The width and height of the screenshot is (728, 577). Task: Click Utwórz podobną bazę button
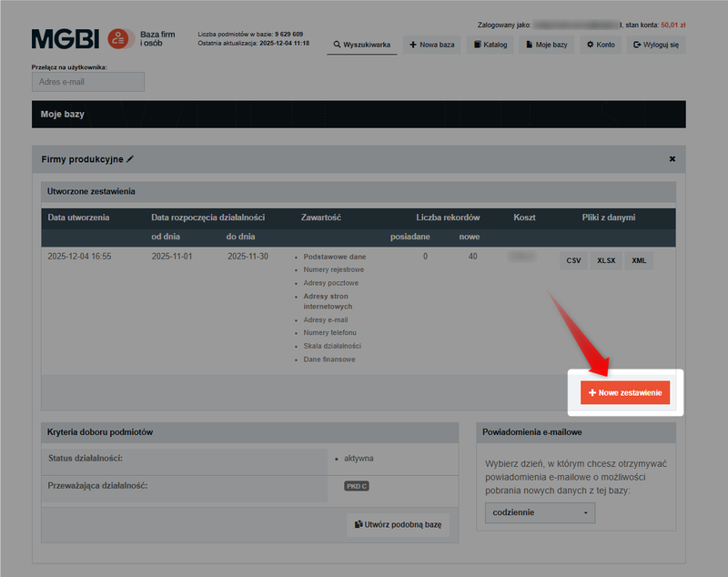(398, 525)
